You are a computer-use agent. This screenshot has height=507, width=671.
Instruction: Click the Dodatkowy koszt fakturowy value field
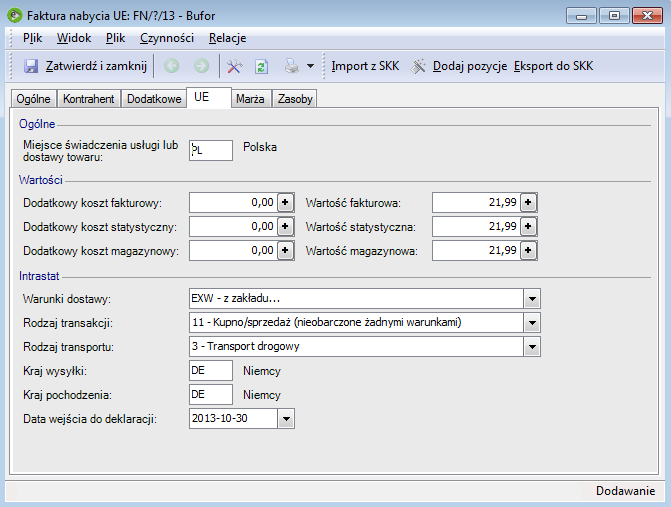[233, 202]
